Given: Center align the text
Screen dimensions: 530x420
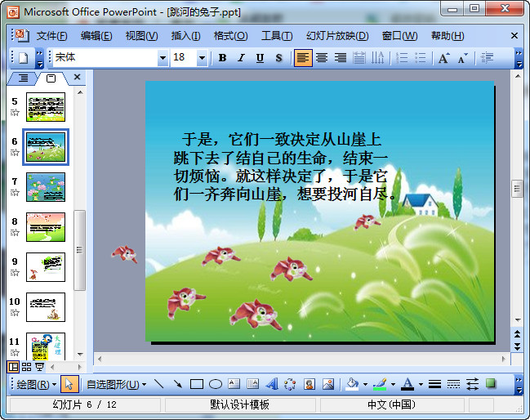Looking at the screenshot, I should (322, 58).
